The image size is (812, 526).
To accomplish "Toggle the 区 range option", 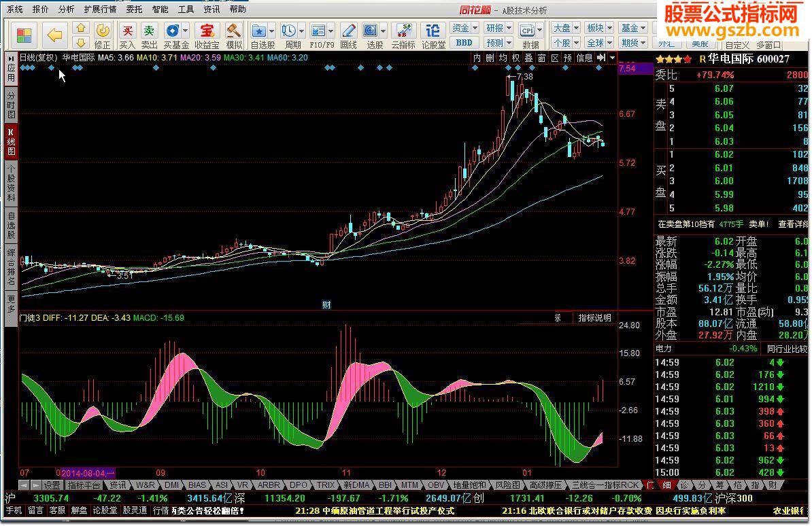I will [x=555, y=58].
